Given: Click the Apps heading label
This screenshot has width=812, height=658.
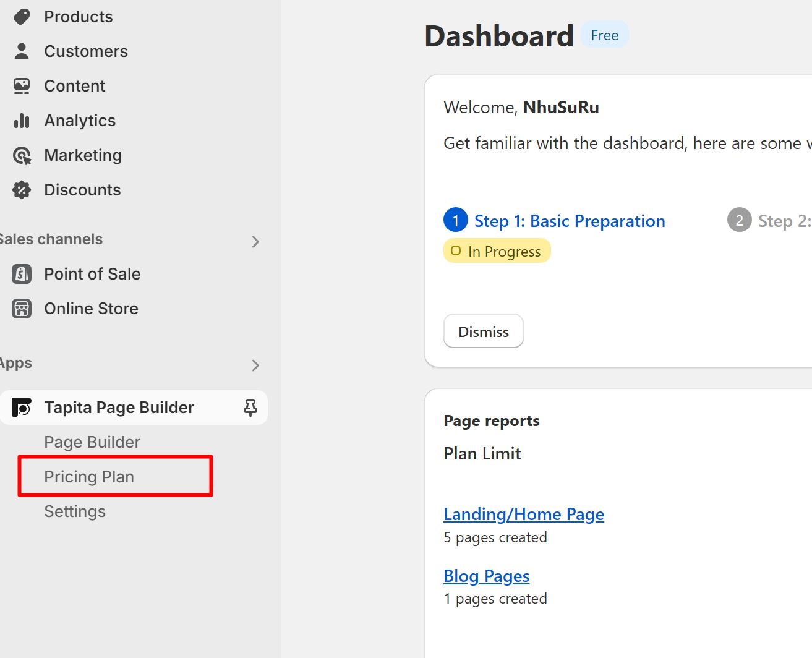Looking at the screenshot, I should tap(16, 363).
